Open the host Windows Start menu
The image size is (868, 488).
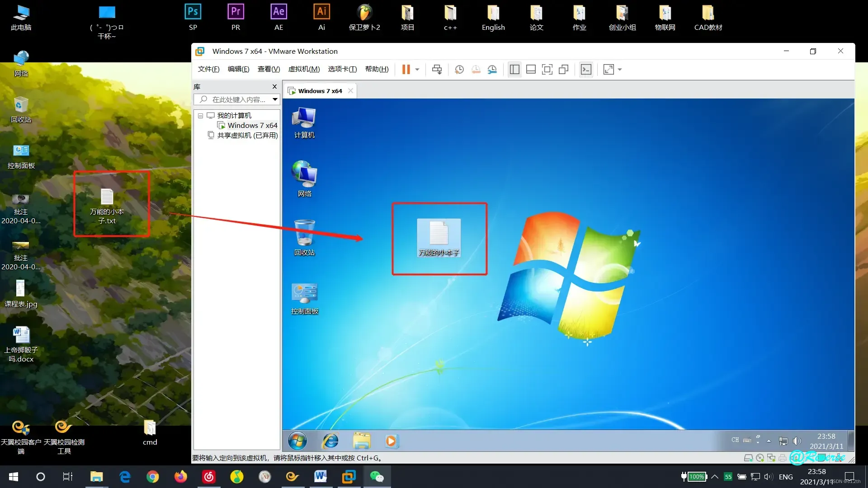[14, 476]
